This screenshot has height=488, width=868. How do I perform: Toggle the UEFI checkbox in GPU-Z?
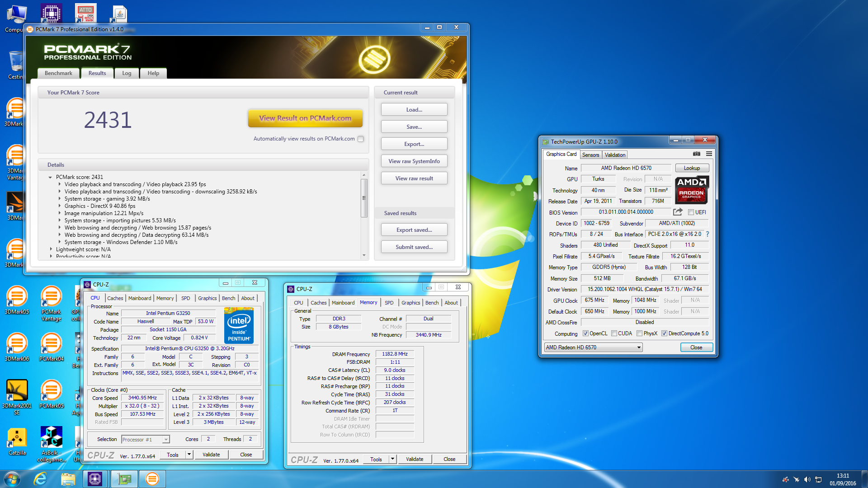691,212
